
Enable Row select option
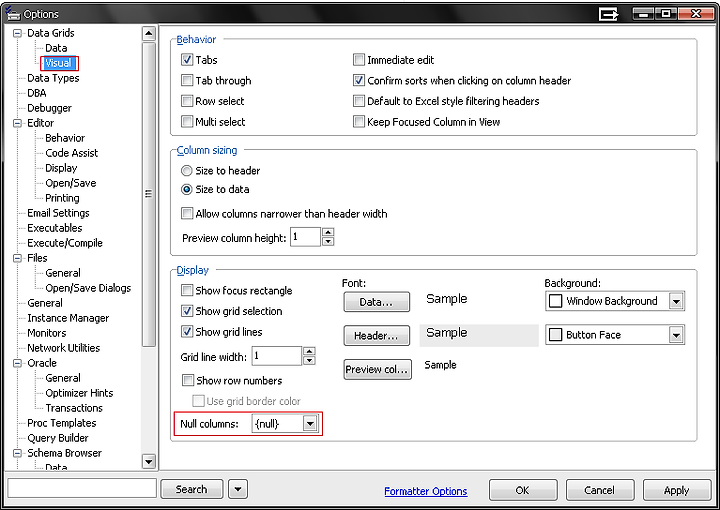click(187, 101)
